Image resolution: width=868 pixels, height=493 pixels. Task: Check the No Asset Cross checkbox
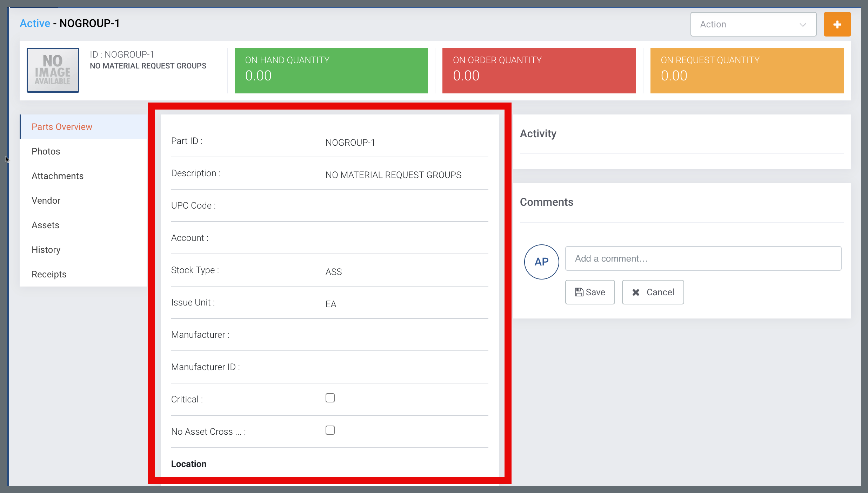click(330, 430)
